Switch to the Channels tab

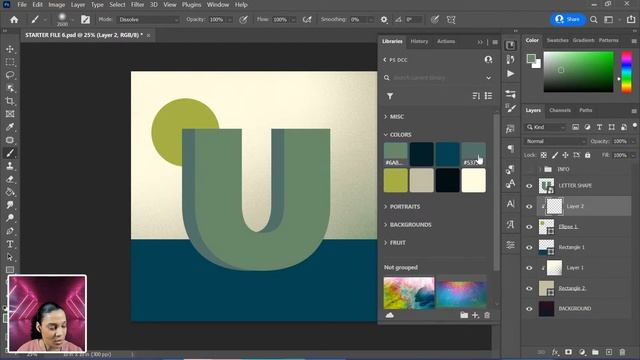pyautogui.click(x=560, y=110)
